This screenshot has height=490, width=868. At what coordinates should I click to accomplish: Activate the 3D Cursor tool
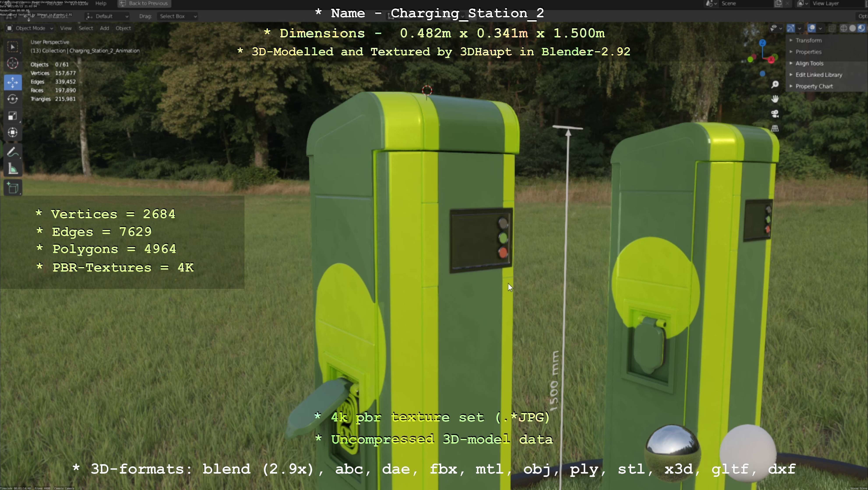(x=13, y=63)
